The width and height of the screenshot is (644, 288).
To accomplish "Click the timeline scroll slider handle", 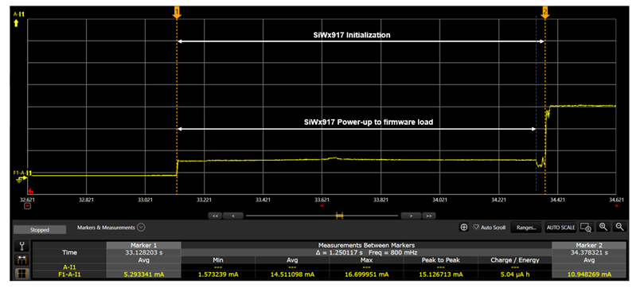I will [x=339, y=216].
